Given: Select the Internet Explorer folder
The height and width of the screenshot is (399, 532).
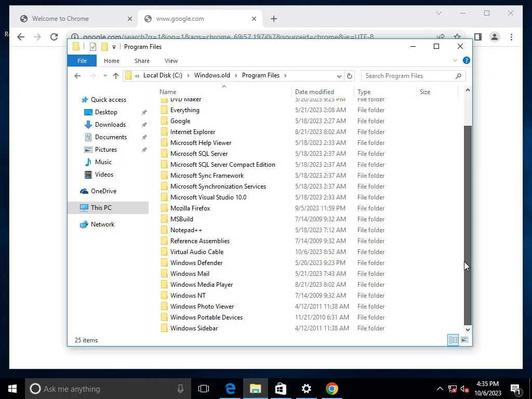Looking at the screenshot, I should coord(193,131).
